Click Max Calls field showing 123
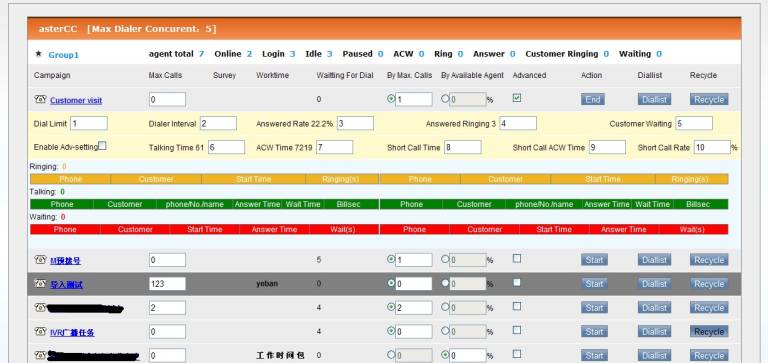The height and width of the screenshot is (363, 768). [x=168, y=284]
